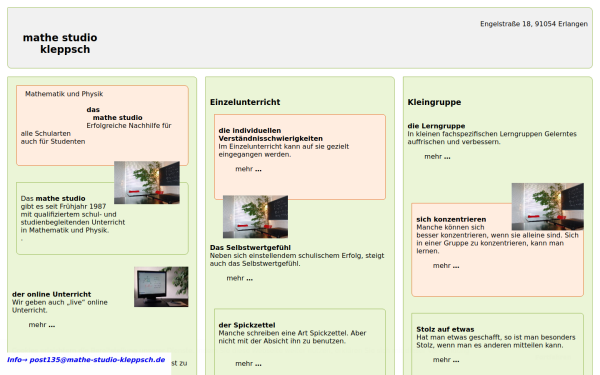Click the 'sich konzentrieren' heading
This screenshot has height=375, width=600.
pos(451,219)
